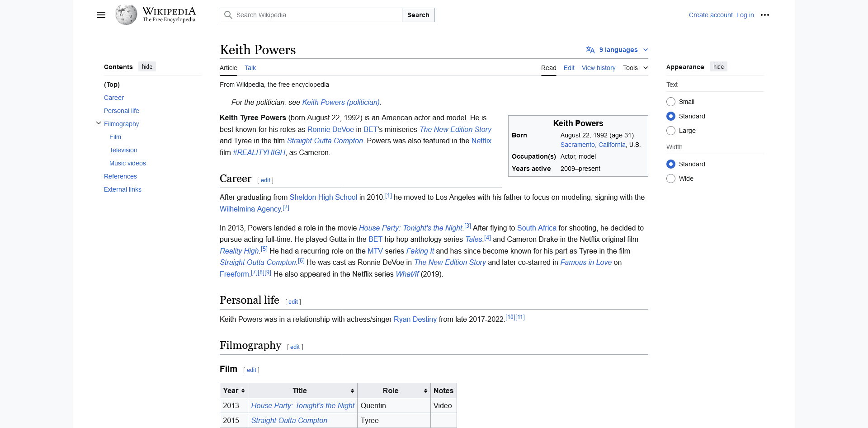This screenshot has width=868, height=428.
Task: Switch to the Talk tab
Action: pyautogui.click(x=250, y=68)
